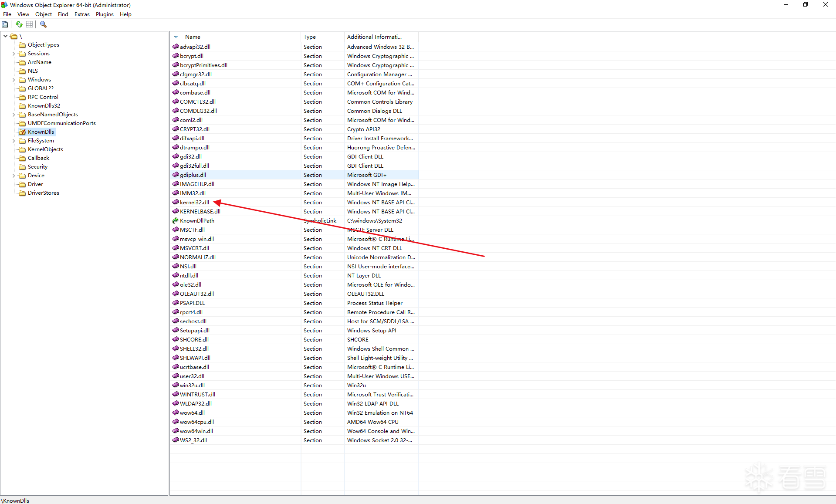Click the folder icon beside ObjectTypes
The height and width of the screenshot is (504, 836).
point(22,45)
